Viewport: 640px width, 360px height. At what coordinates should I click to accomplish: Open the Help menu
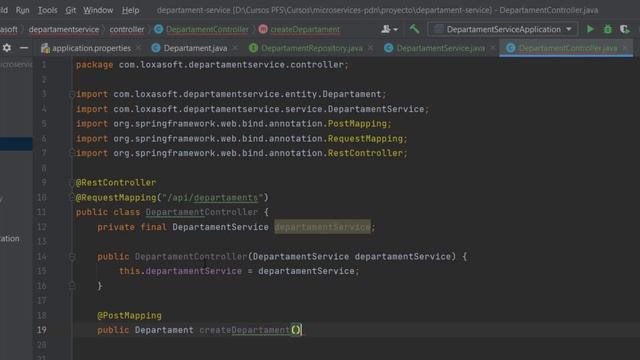pos(130,10)
